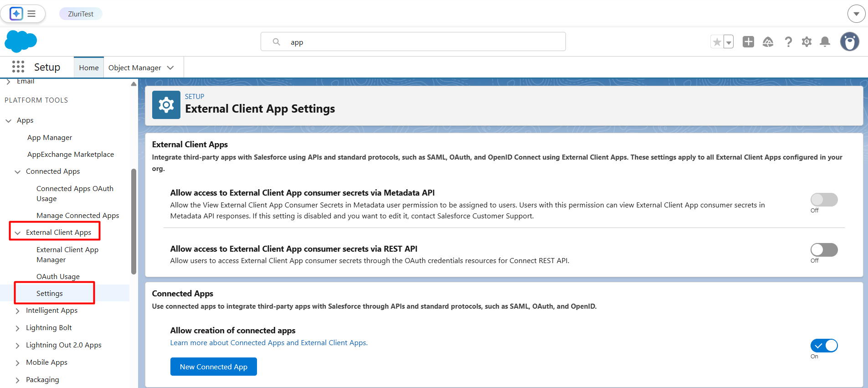Collapse the Connected Apps chevron
Image resolution: width=868 pixels, height=388 pixels.
pos(17,171)
